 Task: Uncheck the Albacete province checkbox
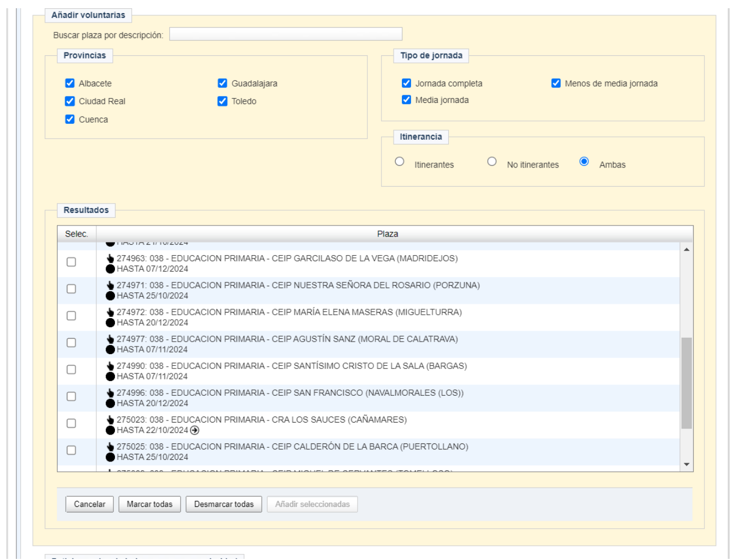tap(70, 83)
